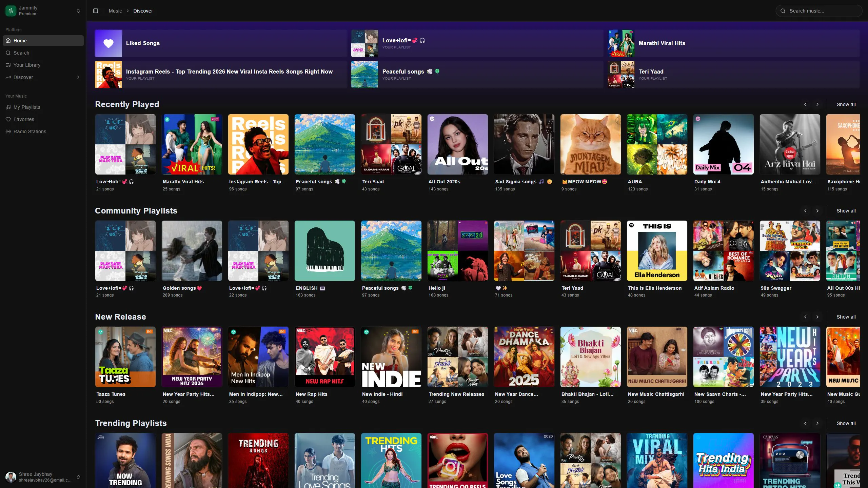Viewport: 868px width, 488px height.
Task: Open New Indie - Hindi playlist
Action: 391,357
